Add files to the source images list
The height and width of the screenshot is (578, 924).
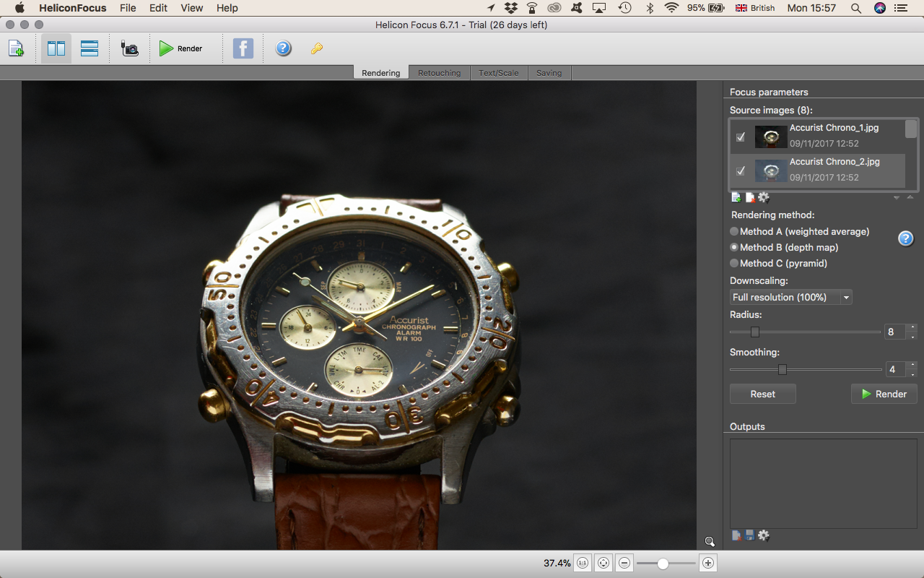(736, 197)
